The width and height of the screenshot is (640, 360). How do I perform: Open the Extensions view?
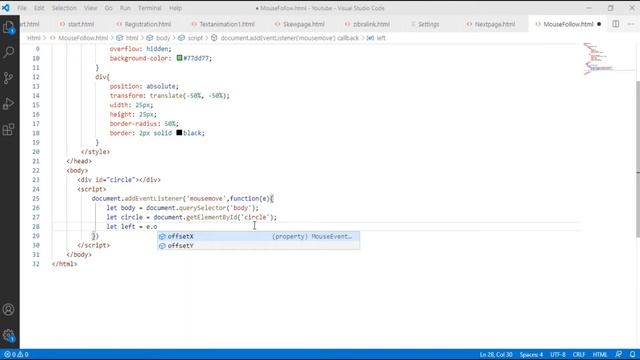9,129
